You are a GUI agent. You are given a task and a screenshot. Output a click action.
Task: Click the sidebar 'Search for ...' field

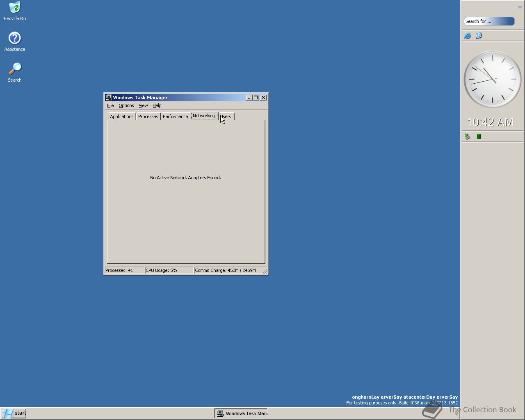tap(489, 21)
